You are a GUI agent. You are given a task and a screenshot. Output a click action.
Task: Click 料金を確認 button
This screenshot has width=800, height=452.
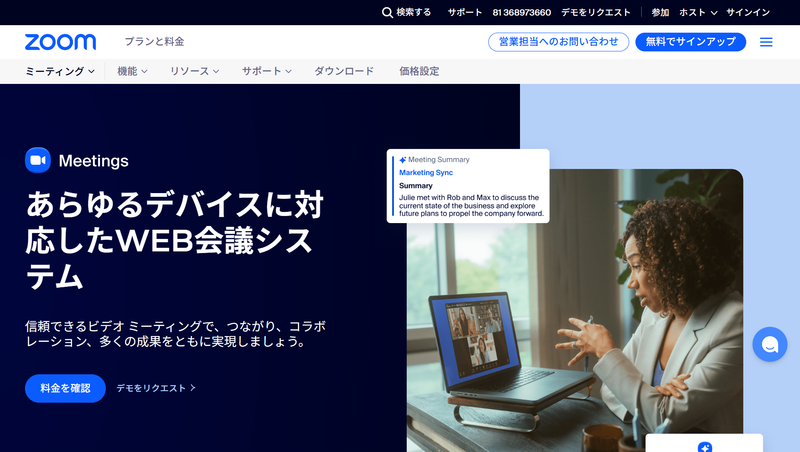click(x=65, y=388)
